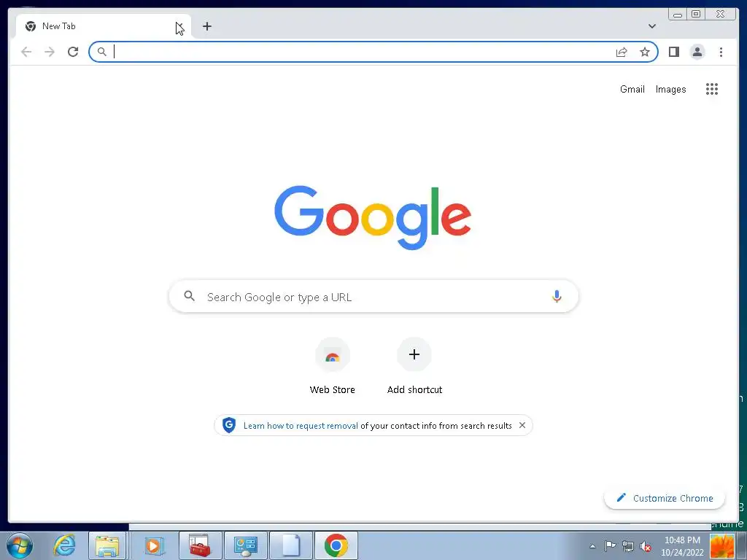Dismiss the contact info removal notice
The image size is (747, 560).
click(x=522, y=425)
